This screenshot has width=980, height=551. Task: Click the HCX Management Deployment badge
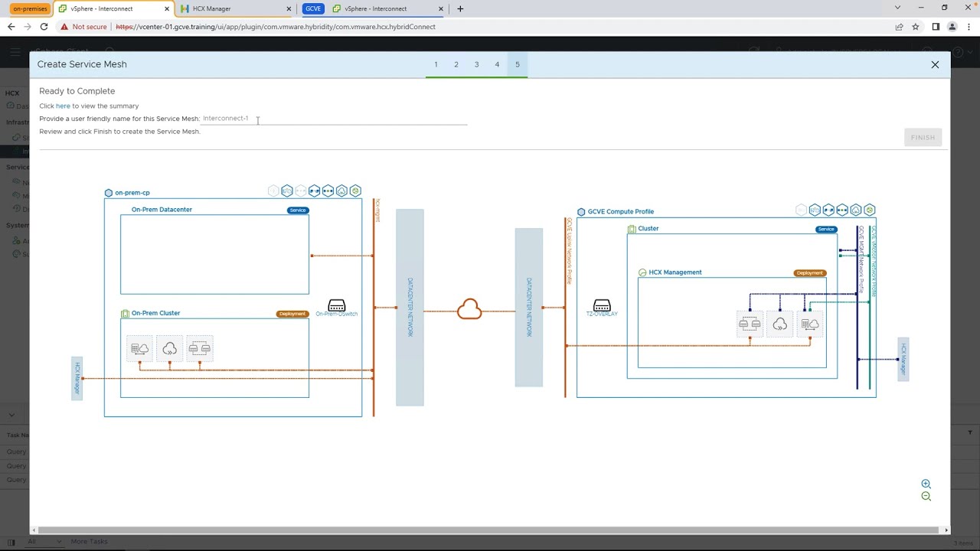tap(809, 273)
